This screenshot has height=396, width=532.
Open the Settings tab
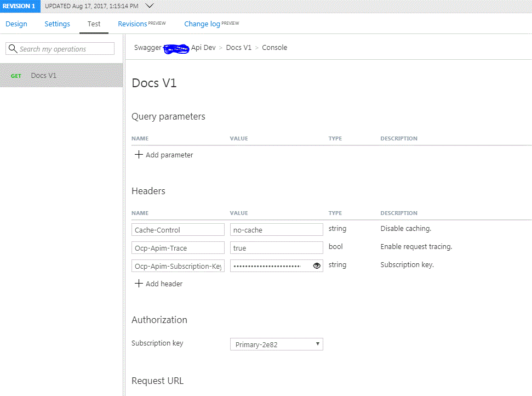click(x=57, y=24)
